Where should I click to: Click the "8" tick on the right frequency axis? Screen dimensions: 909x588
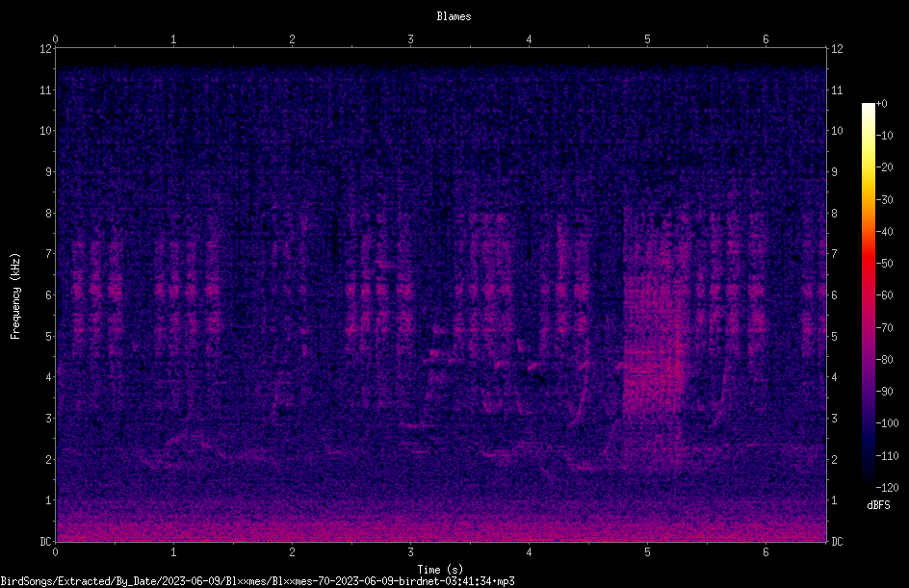(x=834, y=214)
